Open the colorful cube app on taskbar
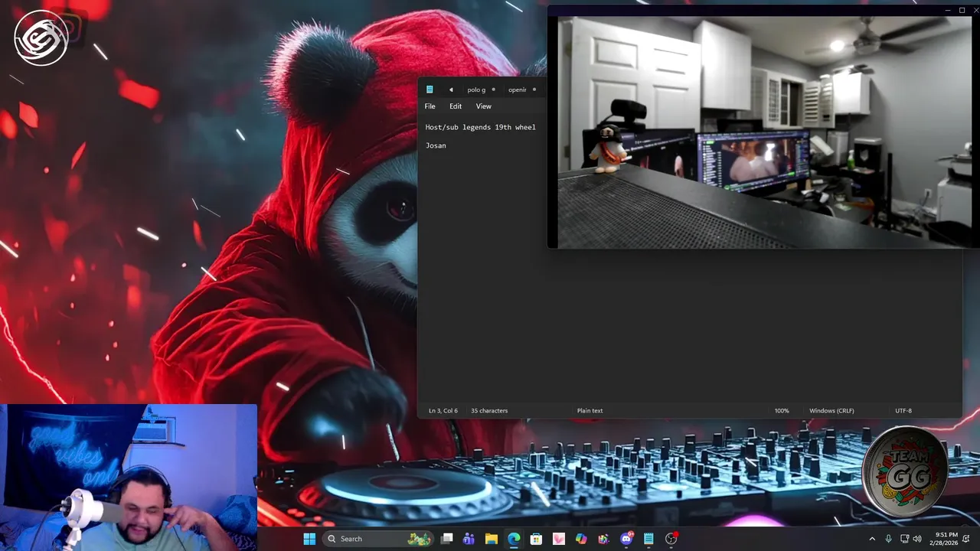 tap(603, 539)
